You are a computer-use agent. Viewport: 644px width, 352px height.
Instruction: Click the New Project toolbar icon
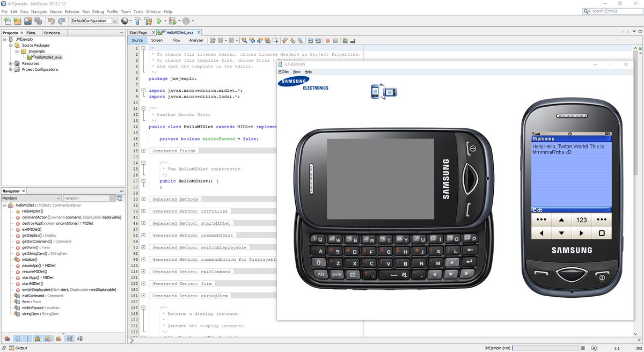click(x=18, y=21)
